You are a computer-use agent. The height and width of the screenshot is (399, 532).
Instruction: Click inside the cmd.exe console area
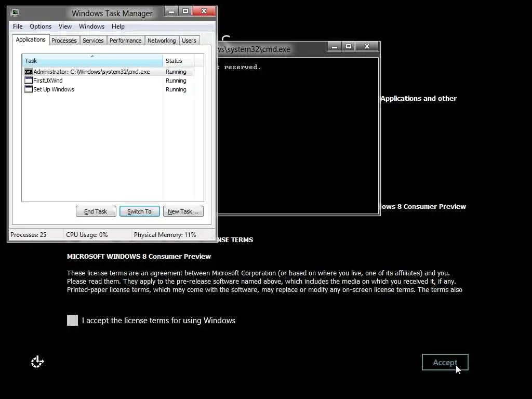tap(298, 136)
